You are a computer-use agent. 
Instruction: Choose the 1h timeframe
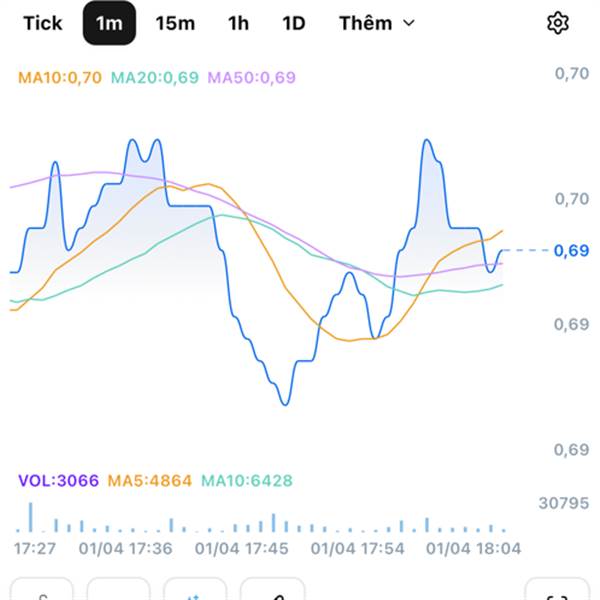(238, 24)
